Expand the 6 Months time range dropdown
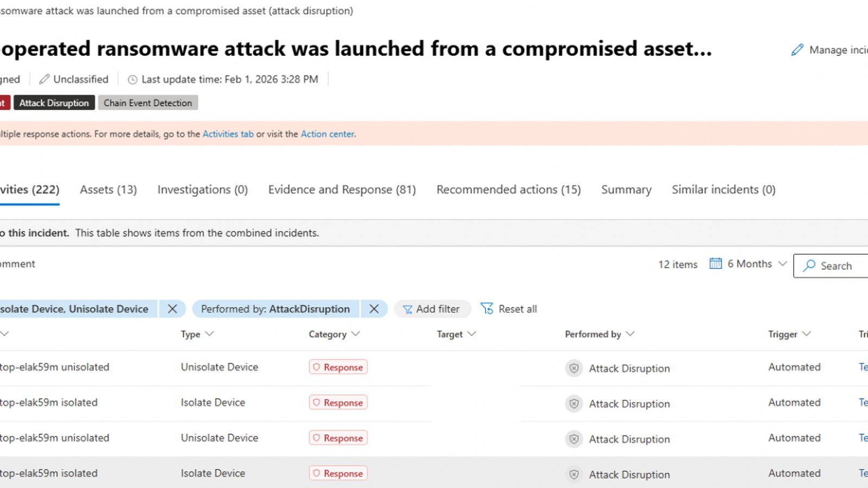 pyautogui.click(x=782, y=264)
